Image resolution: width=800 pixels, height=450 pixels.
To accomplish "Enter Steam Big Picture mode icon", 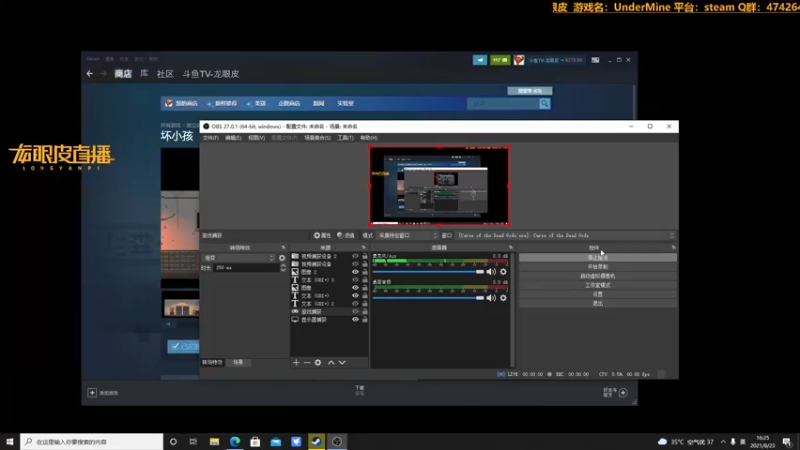I will pos(595,60).
